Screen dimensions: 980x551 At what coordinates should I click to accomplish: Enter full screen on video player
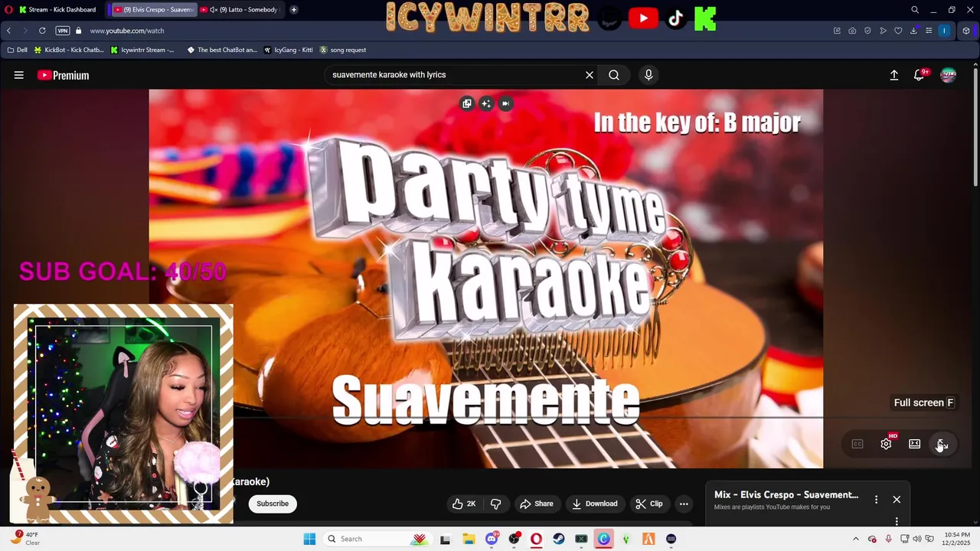coord(942,444)
